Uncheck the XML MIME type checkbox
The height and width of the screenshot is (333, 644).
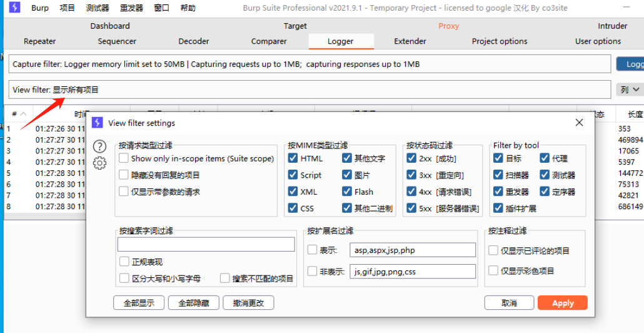(x=293, y=192)
